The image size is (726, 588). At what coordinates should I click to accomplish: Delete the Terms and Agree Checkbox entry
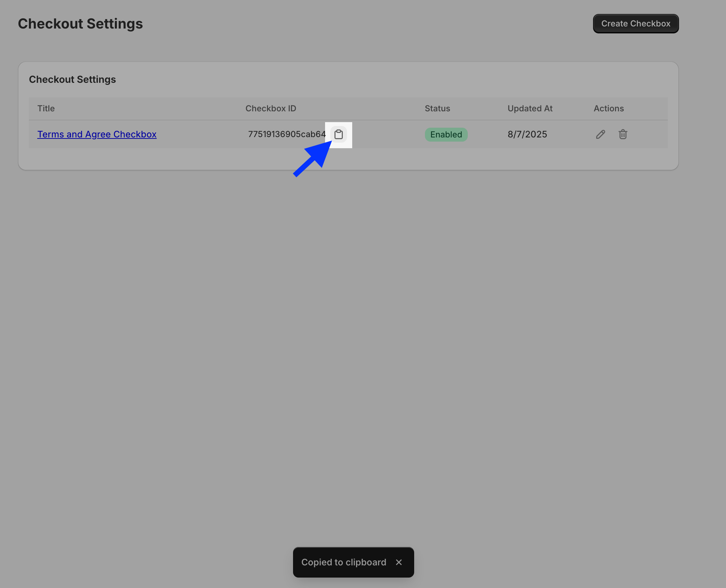point(623,134)
